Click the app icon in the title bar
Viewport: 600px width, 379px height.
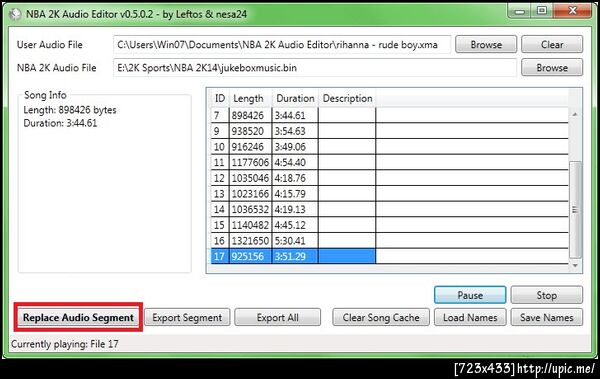point(15,15)
